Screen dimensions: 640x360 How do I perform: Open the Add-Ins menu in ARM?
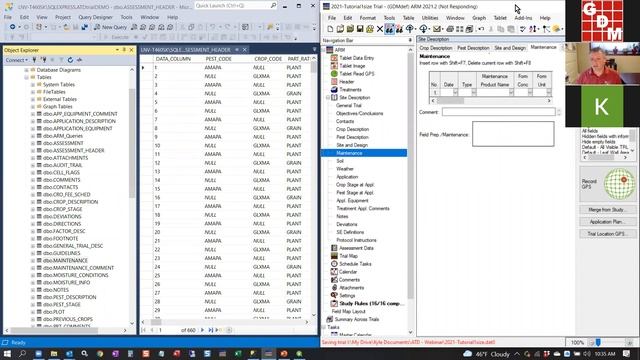tap(523, 18)
